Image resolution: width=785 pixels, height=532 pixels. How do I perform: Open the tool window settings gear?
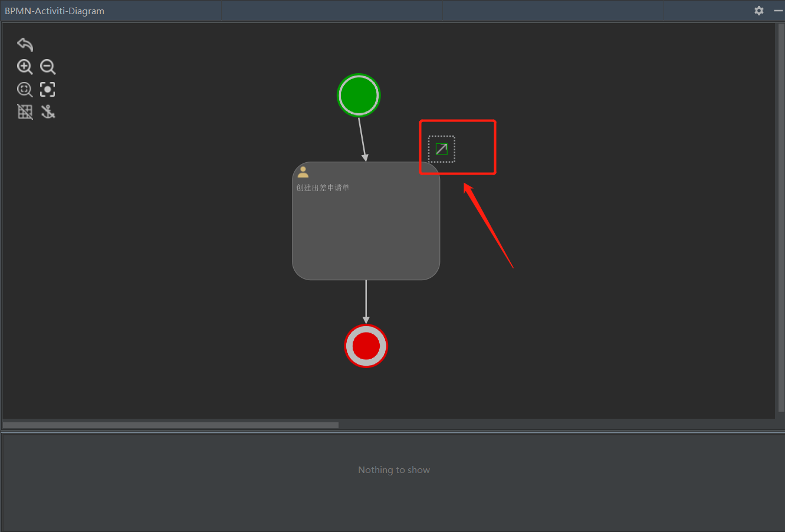click(x=759, y=11)
